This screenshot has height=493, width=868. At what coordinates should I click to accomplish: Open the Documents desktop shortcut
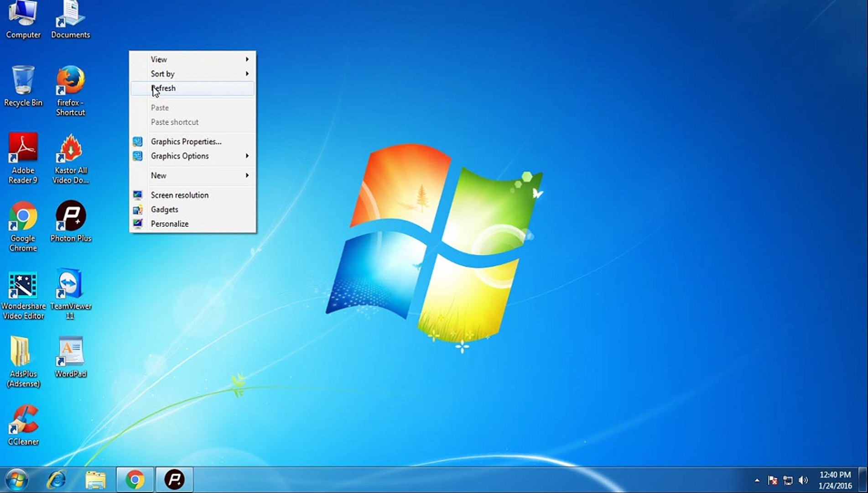click(x=70, y=20)
